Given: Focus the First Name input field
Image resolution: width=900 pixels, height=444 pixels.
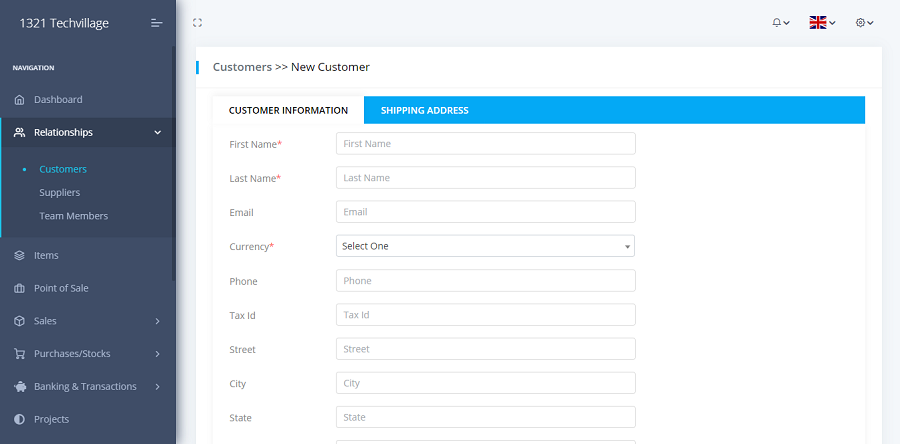Looking at the screenshot, I should [x=485, y=144].
